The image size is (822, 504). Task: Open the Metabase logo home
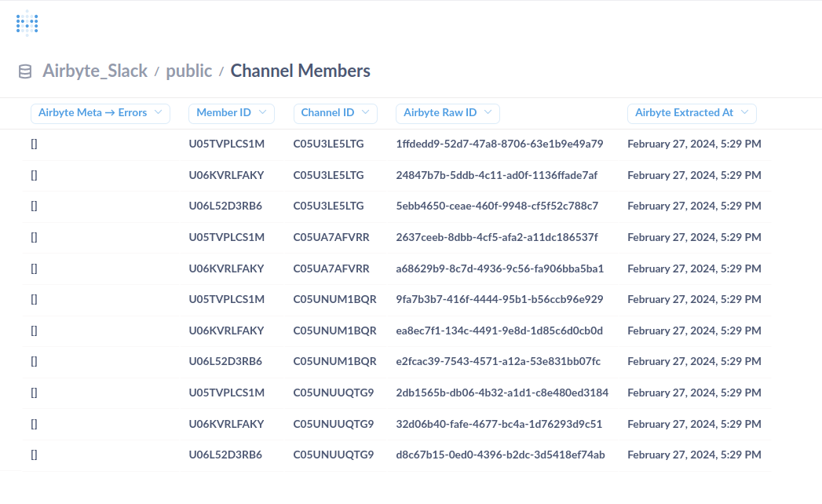27,23
